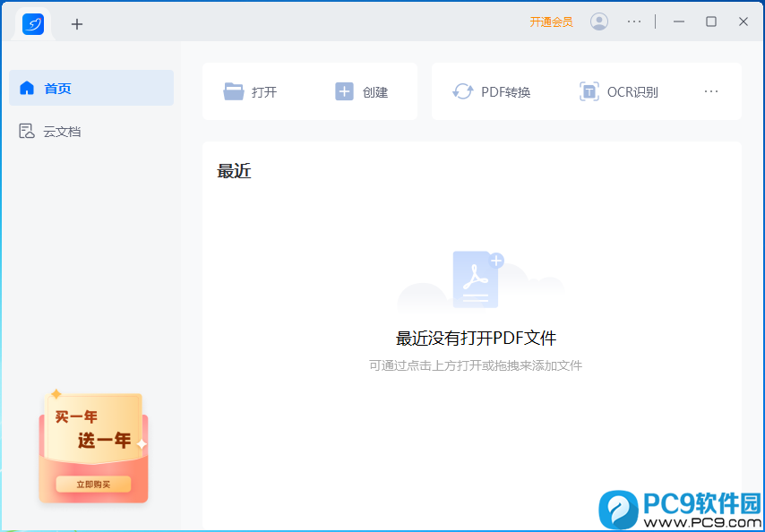The height and width of the screenshot is (532, 765).
Task: Select 首页 home in sidebar
Action: (x=91, y=88)
